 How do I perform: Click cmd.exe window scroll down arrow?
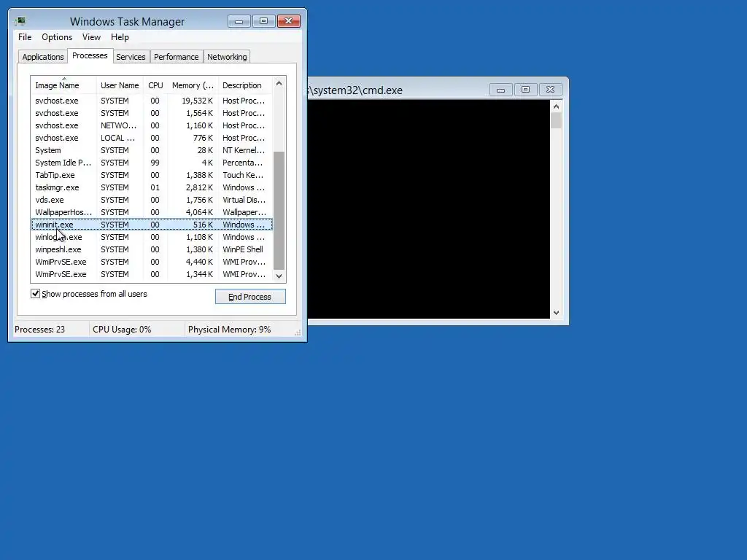pos(556,313)
